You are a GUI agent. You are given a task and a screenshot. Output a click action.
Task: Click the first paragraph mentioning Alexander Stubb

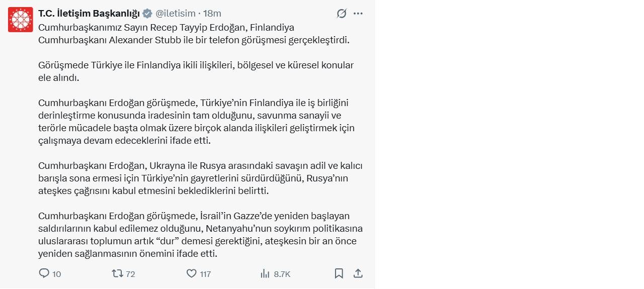point(194,34)
